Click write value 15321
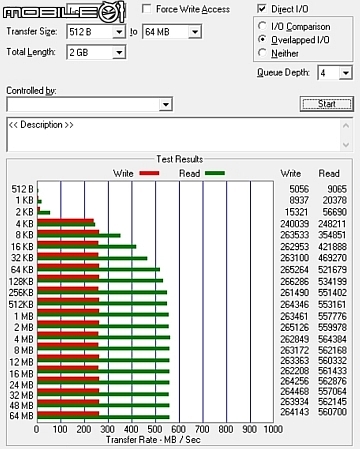This screenshot has width=360, height=449. [x=297, y=212]
